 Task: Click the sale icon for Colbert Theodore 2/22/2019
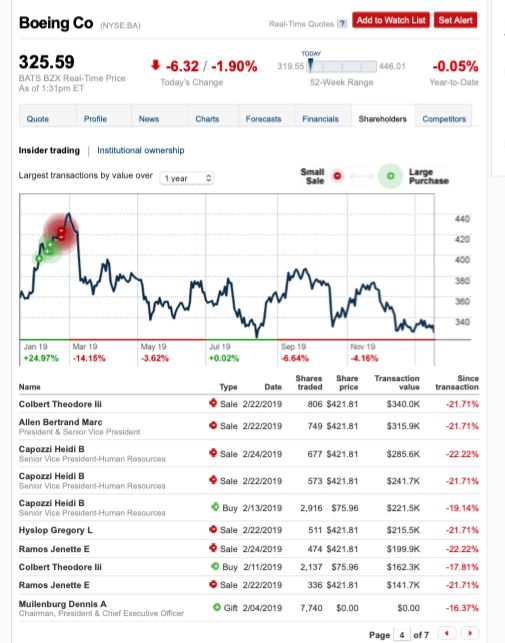point(213,403)
